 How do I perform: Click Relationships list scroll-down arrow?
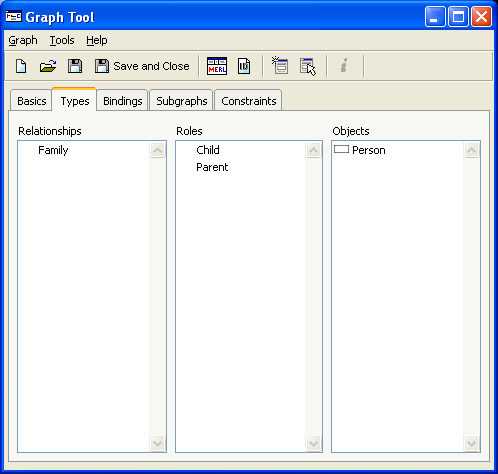[157, 443]
